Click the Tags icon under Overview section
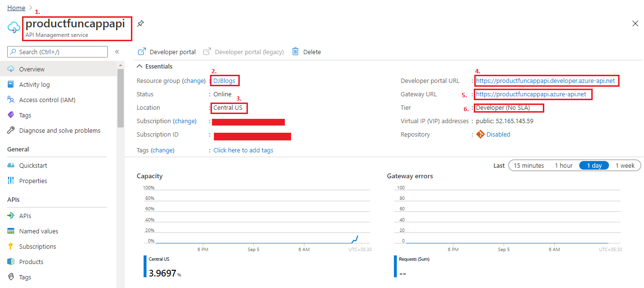The height and width of the screenshot is (288, 644). tap(11, 115)
